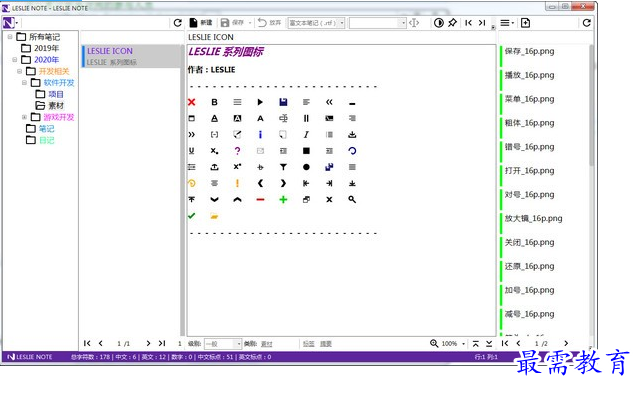The image size is (638, 394).
Task: Click the blue circular refresh icon
Action: tap(352, 151)
